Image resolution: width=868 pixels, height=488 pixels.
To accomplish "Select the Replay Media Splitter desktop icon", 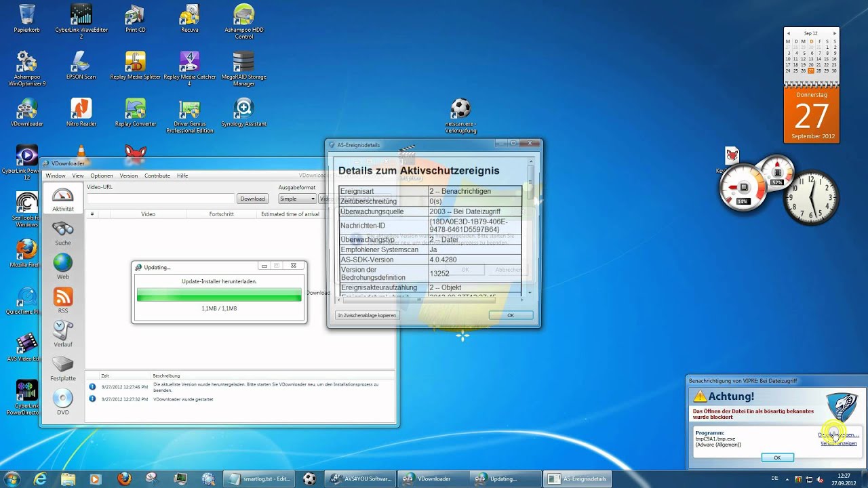I will pyautogui.click(x=136, y=66).
